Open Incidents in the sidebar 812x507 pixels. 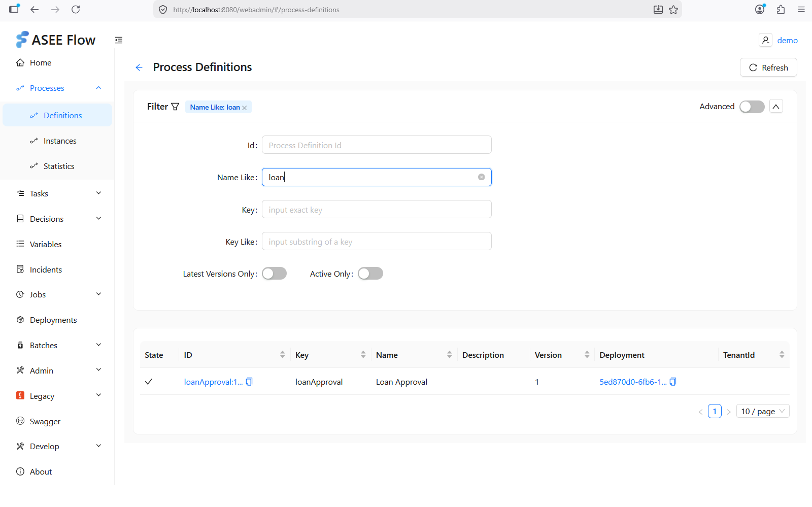[57, 269]
